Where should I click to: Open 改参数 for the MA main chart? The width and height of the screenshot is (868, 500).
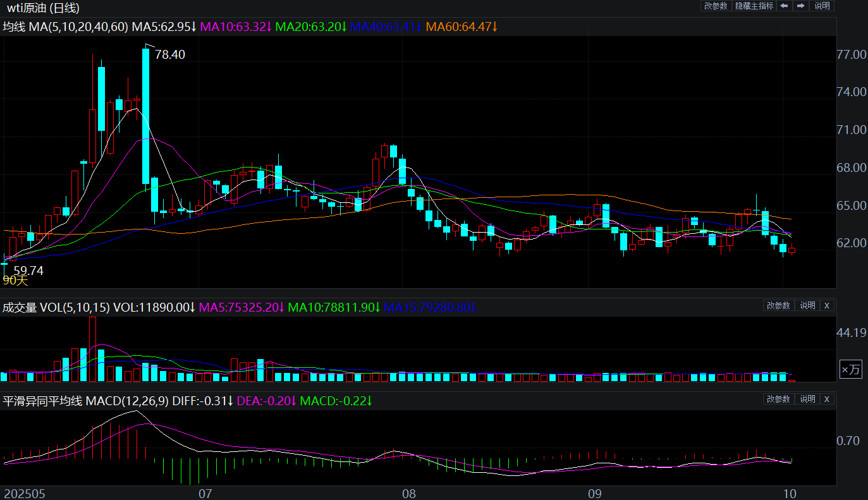click(x=716, y=6)
